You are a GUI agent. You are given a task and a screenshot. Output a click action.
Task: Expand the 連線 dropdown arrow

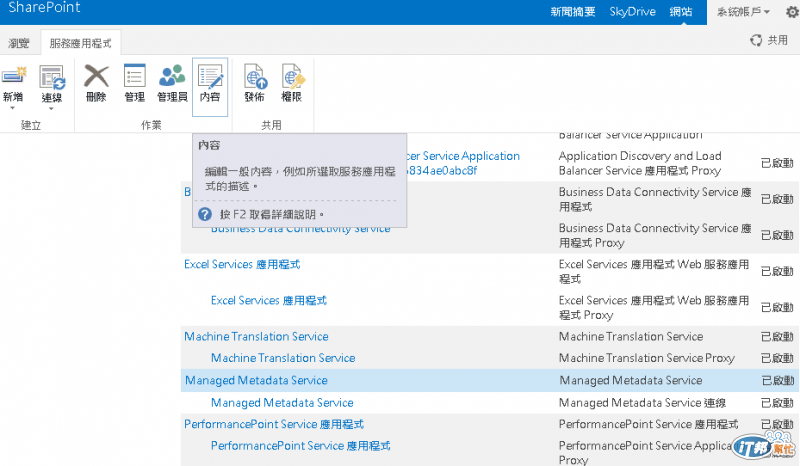pos(51,109)
